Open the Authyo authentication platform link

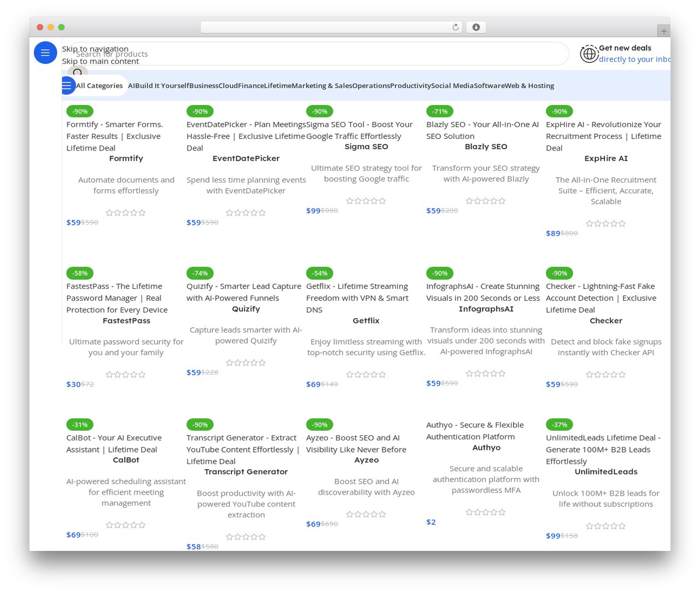475,431
